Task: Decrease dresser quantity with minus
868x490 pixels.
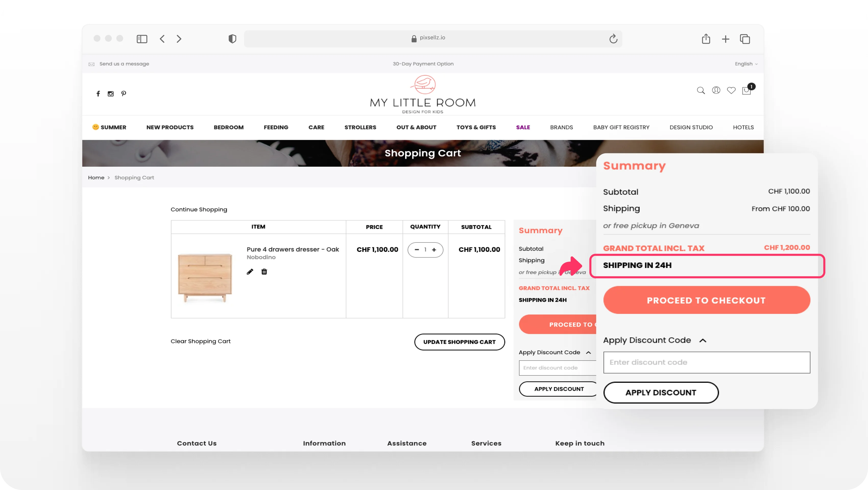Action: tap(416, 250)
